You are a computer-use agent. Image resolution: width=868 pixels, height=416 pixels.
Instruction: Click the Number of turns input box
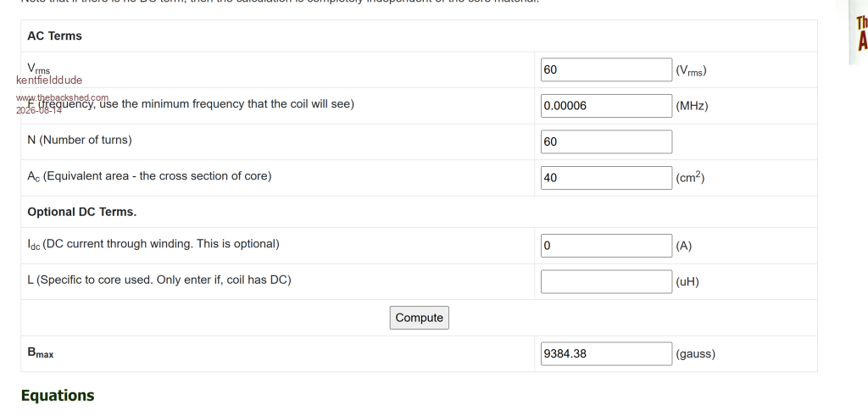click(606, 141)
